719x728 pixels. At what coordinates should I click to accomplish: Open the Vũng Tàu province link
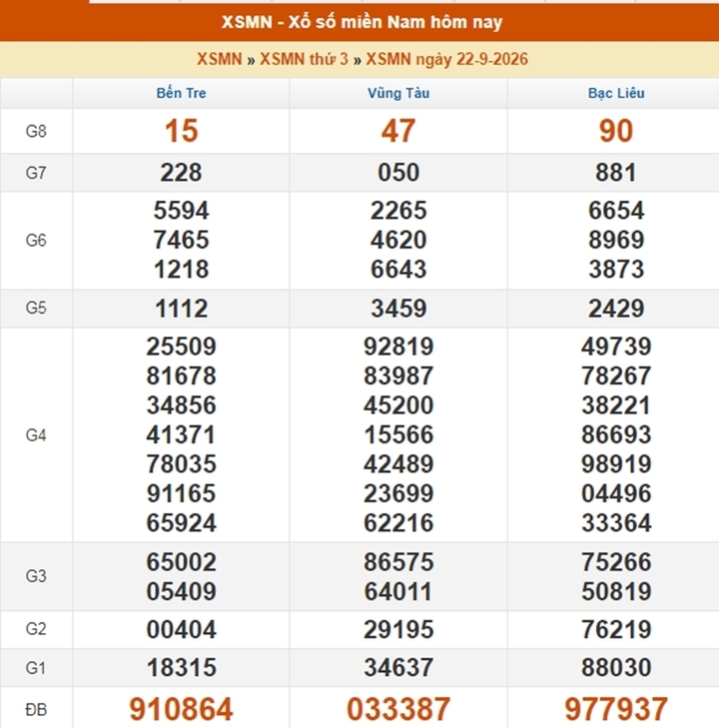(x=398, y=93)
